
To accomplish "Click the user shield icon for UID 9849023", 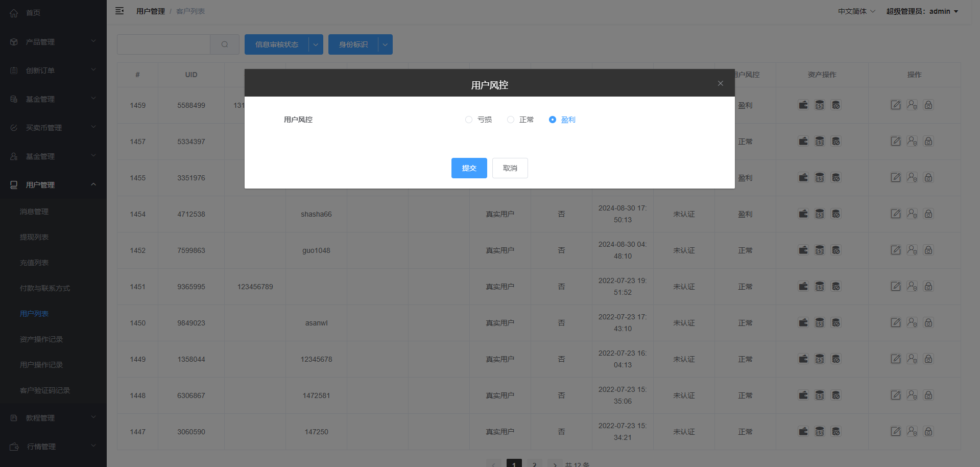I will click(x=912, y=323).
